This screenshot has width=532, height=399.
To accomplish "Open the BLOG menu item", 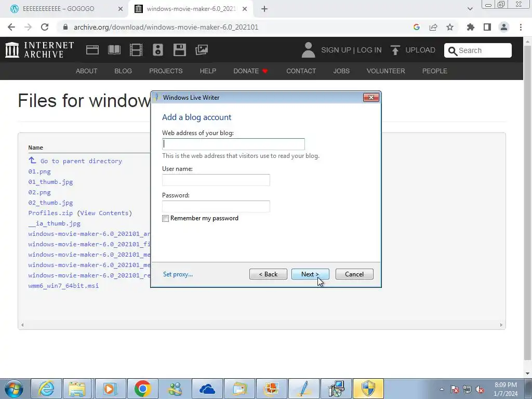I will [x=123, y=71].
